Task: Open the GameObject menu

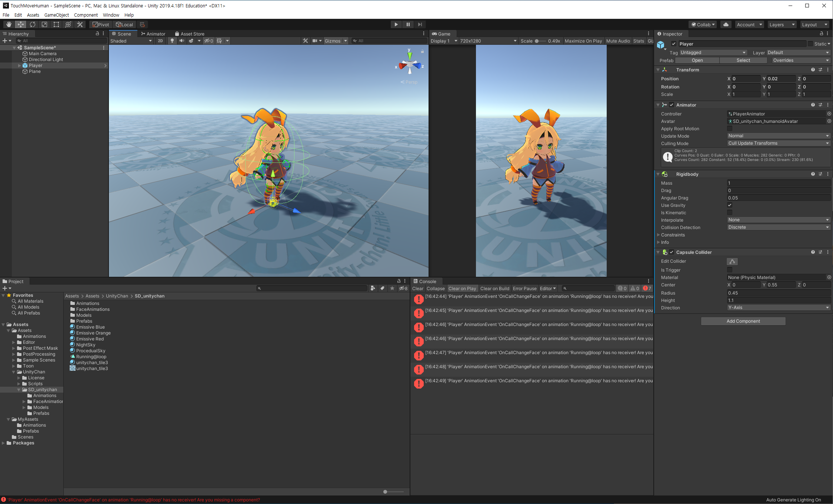Action: [56, 15]
